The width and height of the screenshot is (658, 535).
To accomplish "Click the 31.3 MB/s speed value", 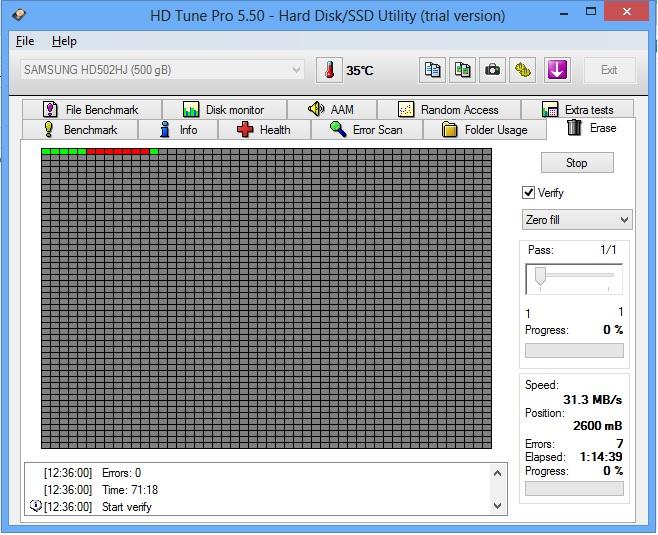I will click(593, 399).
